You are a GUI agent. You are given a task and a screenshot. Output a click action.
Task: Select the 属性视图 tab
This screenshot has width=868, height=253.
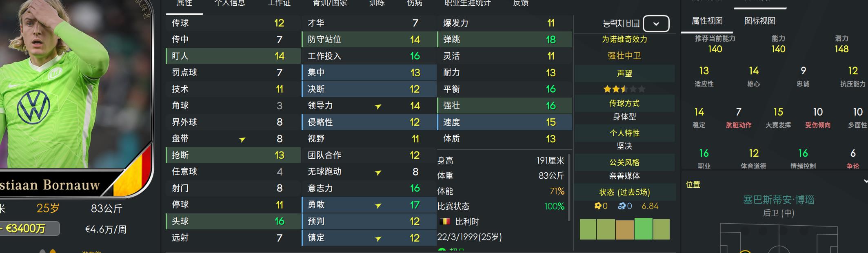pos(707,21)
